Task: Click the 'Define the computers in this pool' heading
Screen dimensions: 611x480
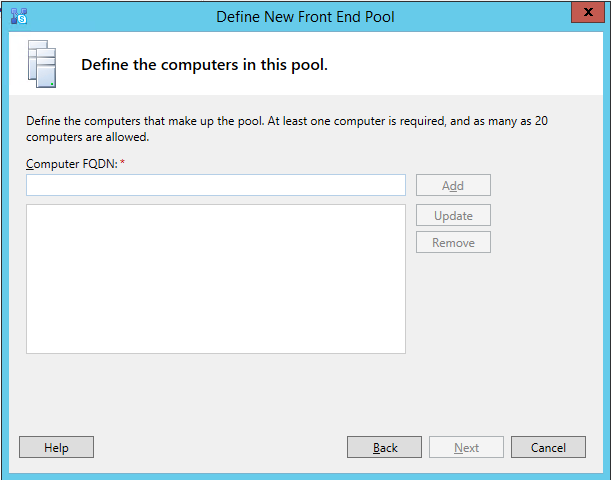Action: coord(204,65)
